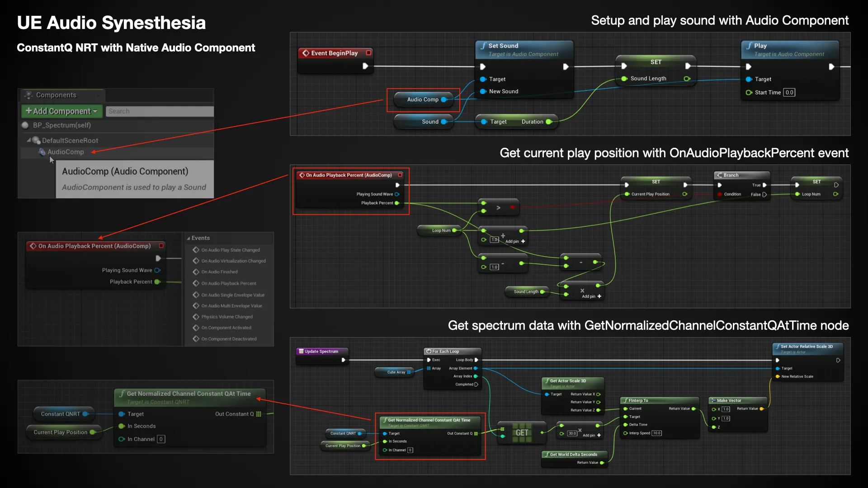Select On Audio Multi Envelope Value event
Screen dimensions: 868x488
click(231, 306)
